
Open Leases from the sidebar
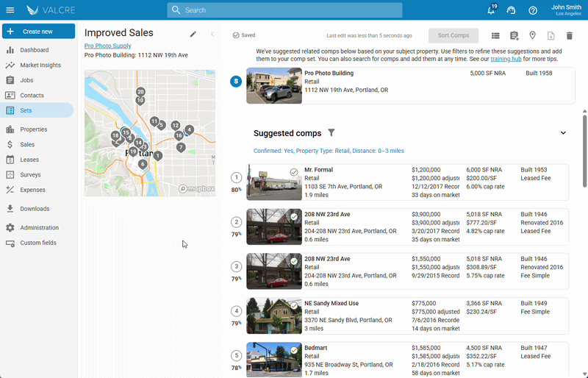point(29,160)
